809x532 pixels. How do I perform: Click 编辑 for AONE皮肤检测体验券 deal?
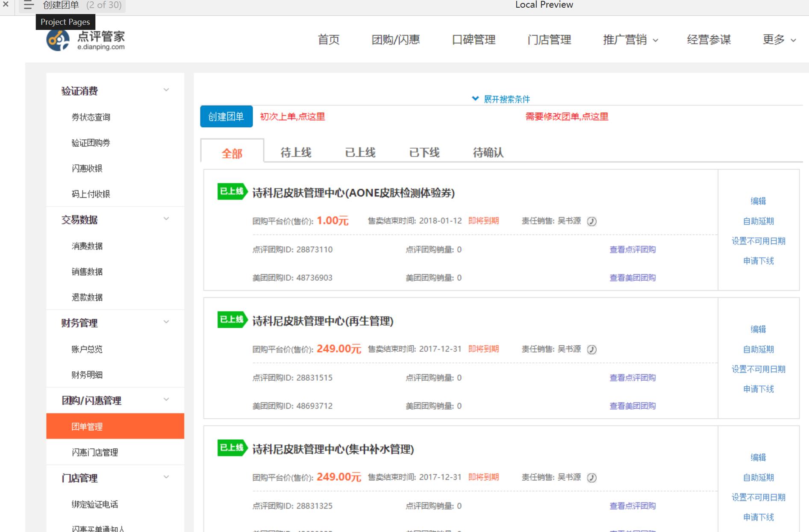pyautogui.click(x=758, y=201)
